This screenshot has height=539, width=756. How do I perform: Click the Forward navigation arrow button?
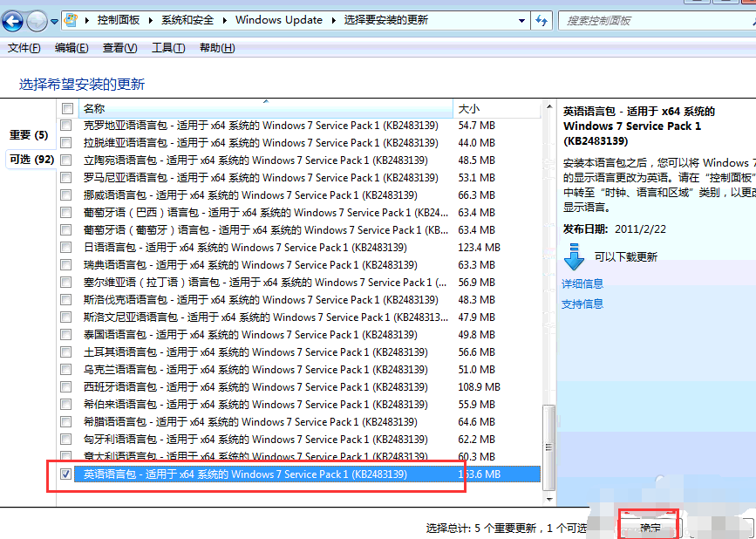click(37, 20)
